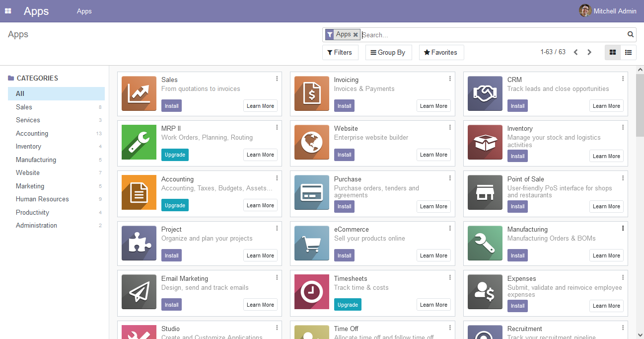This screenshot has width=644, height=339.
Task: Filter by Marketing category
Action: click(x=56, y=186)
